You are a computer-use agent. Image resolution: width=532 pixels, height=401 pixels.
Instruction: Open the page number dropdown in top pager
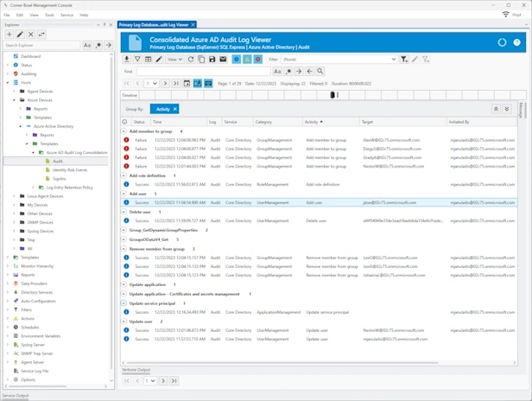(151, 84)
